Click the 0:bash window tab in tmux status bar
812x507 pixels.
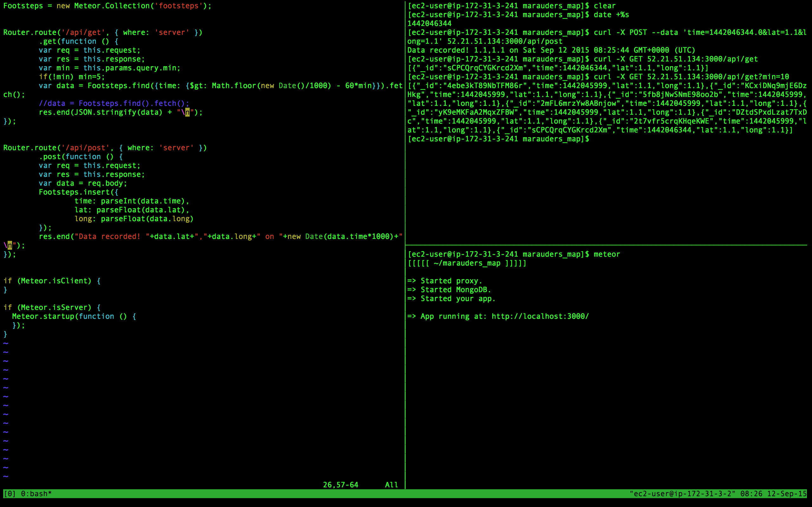36,494
